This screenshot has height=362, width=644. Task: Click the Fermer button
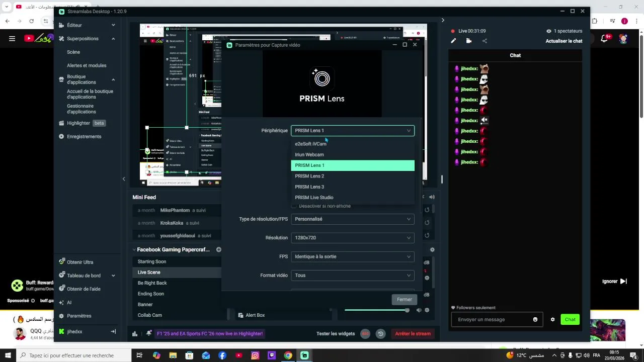coord(404,300)
